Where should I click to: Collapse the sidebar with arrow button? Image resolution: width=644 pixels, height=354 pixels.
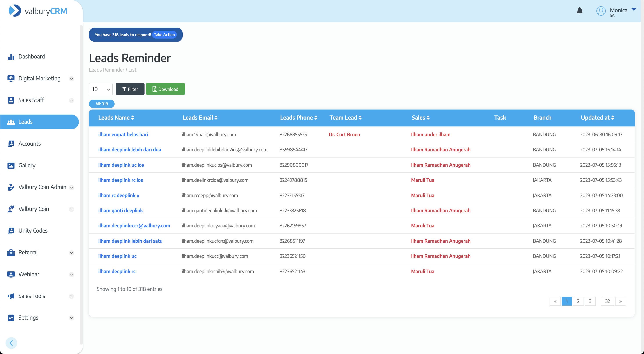(x=11, y=343)
